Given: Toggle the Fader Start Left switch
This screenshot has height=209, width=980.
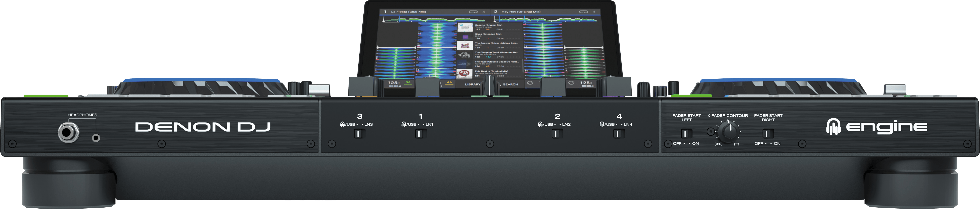Looking at the screenshot, I should [x=686, y=134].
